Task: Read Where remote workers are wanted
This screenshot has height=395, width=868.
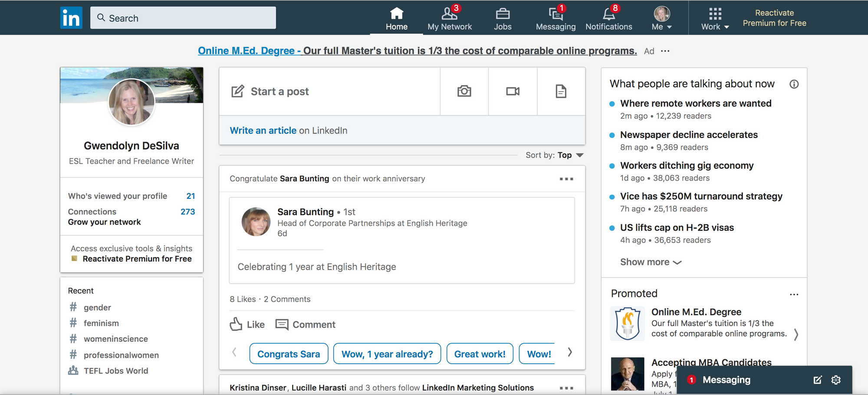Action: point(696,103)
